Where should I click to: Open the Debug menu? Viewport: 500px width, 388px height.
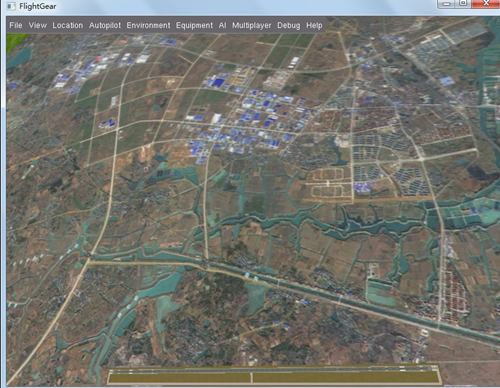pos(289,25)
